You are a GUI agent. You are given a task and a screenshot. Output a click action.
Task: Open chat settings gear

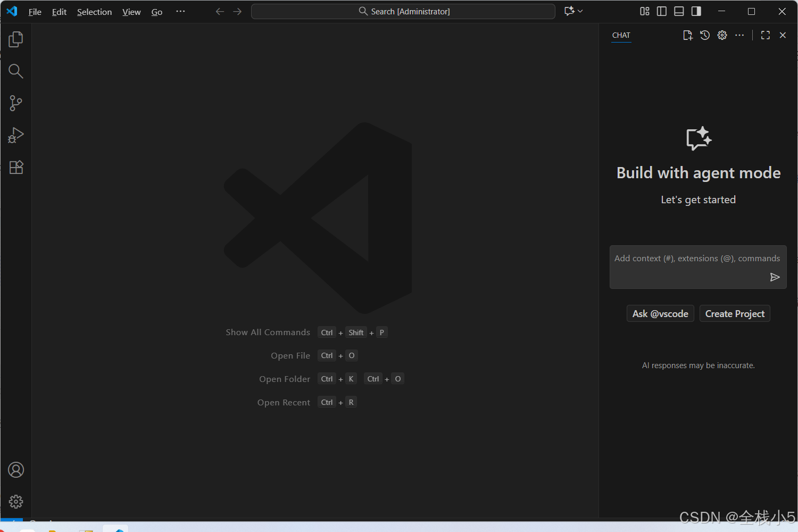coord(722,35)
